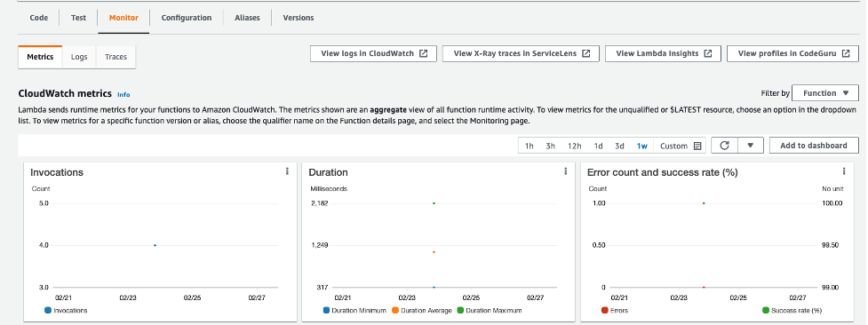This screenshot has width=868, height=325.
Task: Click the Duration Maximum green data point
Action: click(x=434, y=203)
